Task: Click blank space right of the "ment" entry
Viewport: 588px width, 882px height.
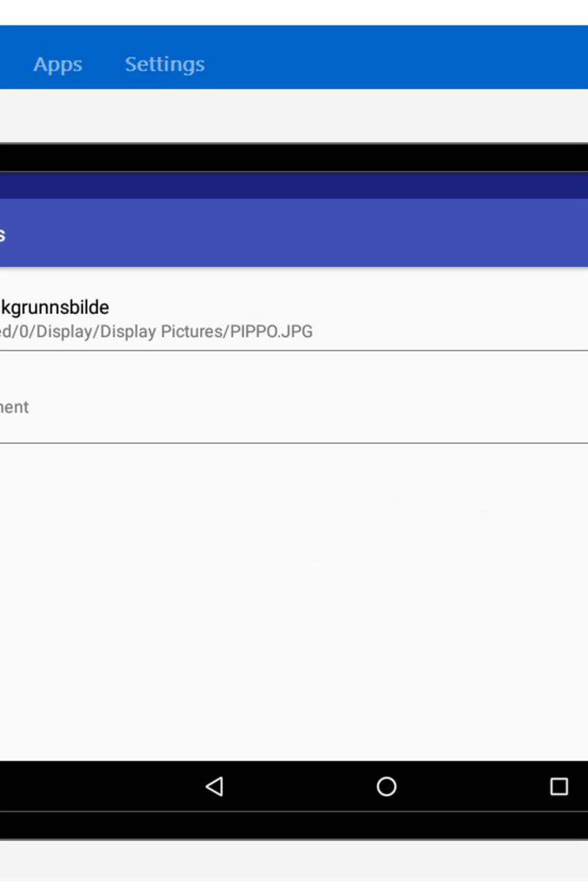Action: tap(309, 406)
